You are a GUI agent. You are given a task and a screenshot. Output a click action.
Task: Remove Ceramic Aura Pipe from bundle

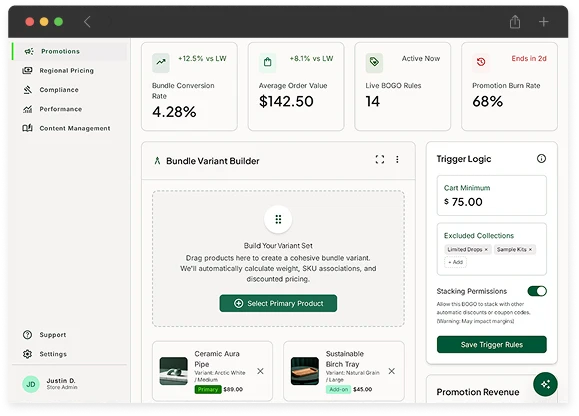(260, 371)
